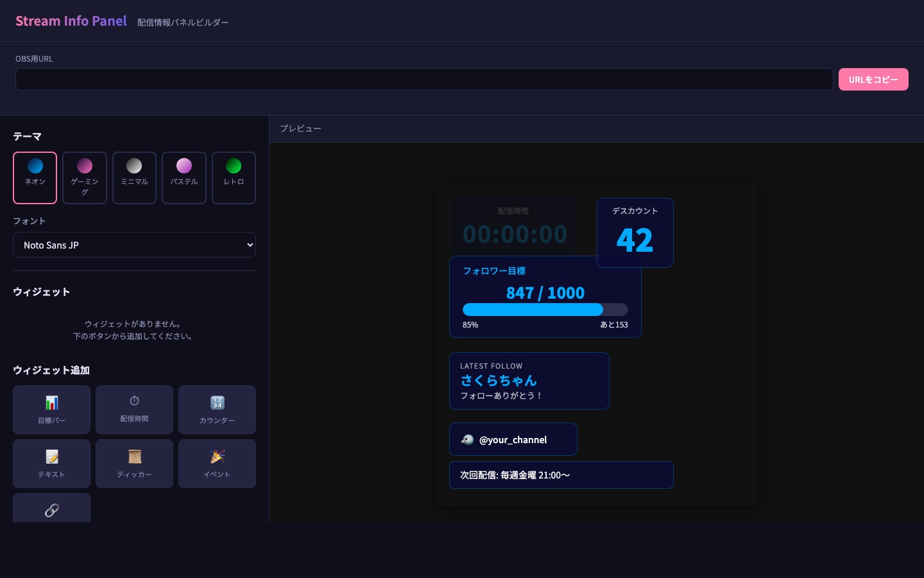Select the ゲーミング theme

click(x=84, y=178)
